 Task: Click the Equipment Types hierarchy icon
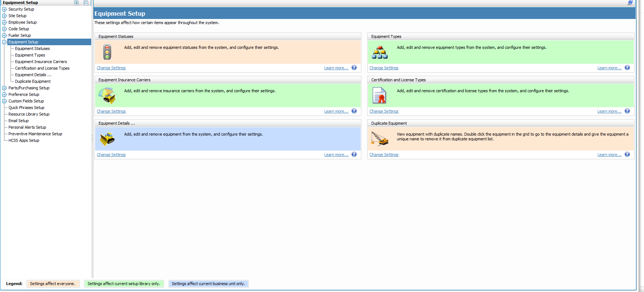[x=380, y=52]
